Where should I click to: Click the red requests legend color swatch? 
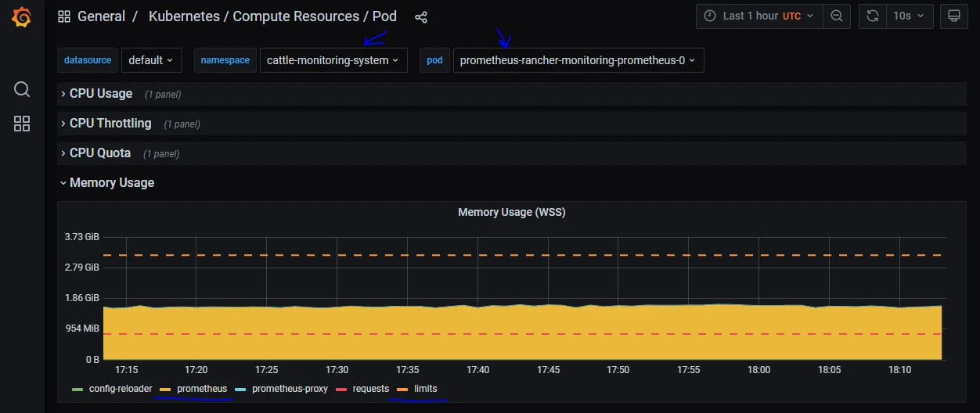(x=341, y=389)
